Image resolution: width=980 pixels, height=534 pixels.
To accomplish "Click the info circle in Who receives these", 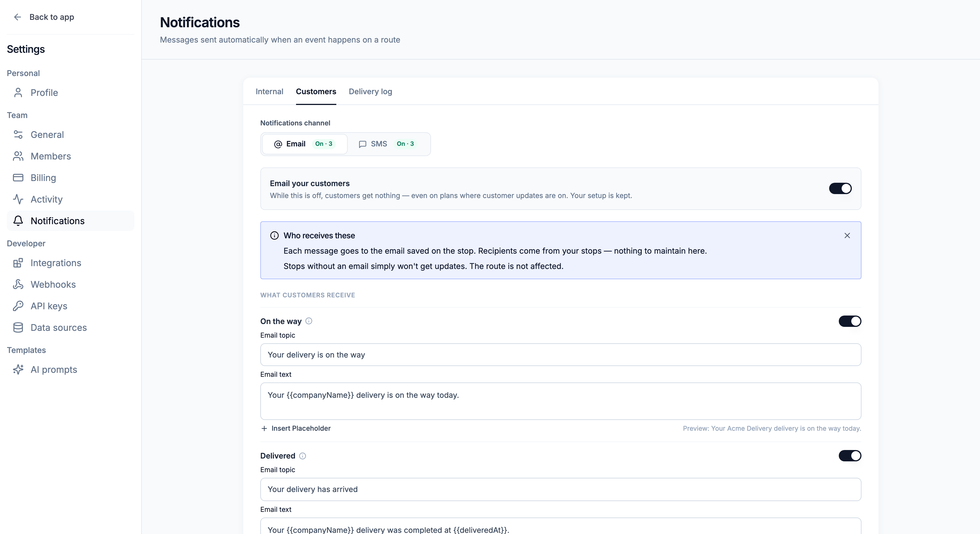I will [x=274, y=236].
